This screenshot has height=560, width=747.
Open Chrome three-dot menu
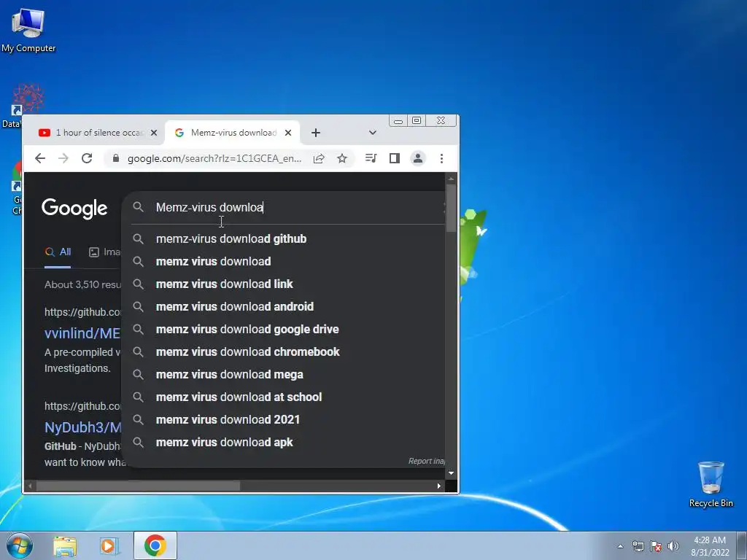click(441, 158)
